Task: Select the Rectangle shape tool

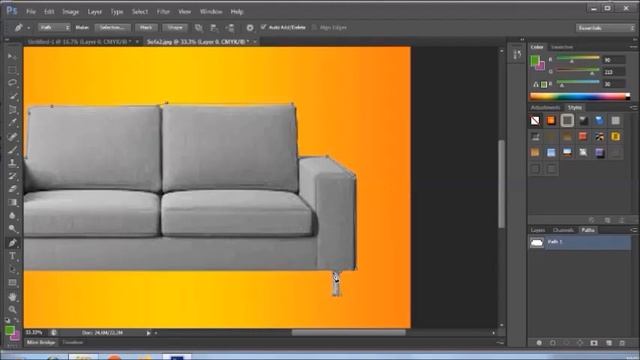Action: 12,283
